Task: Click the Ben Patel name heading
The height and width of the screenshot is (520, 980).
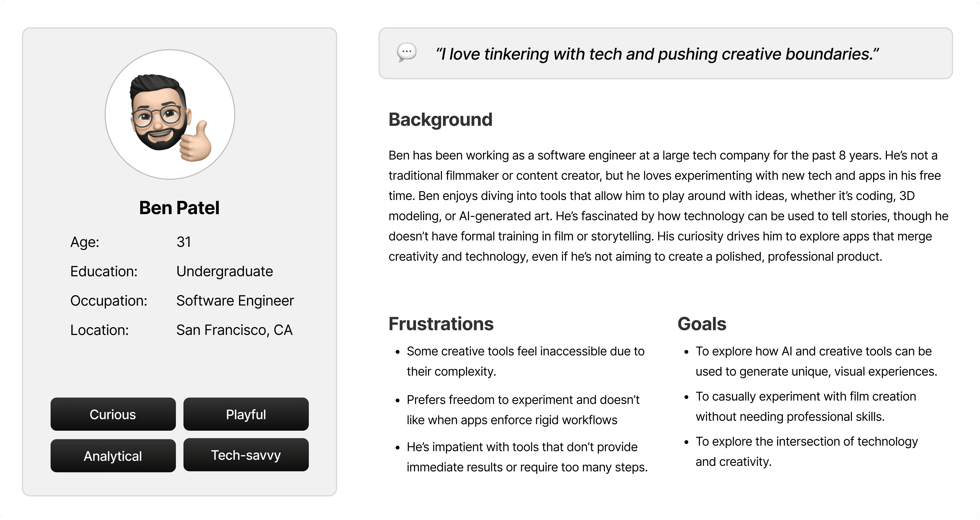Action: pos(179,208)
